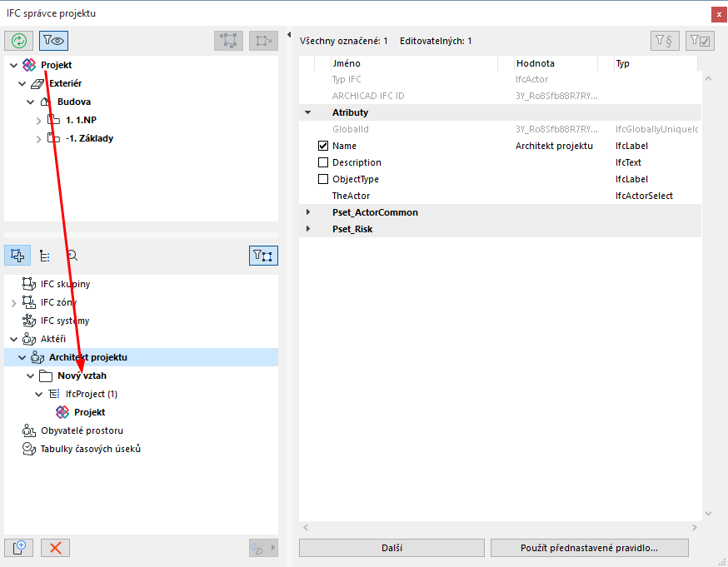Toggle the eye filter for model elements
This screenshot has height=567, width=728.
(x=53, y=40)
